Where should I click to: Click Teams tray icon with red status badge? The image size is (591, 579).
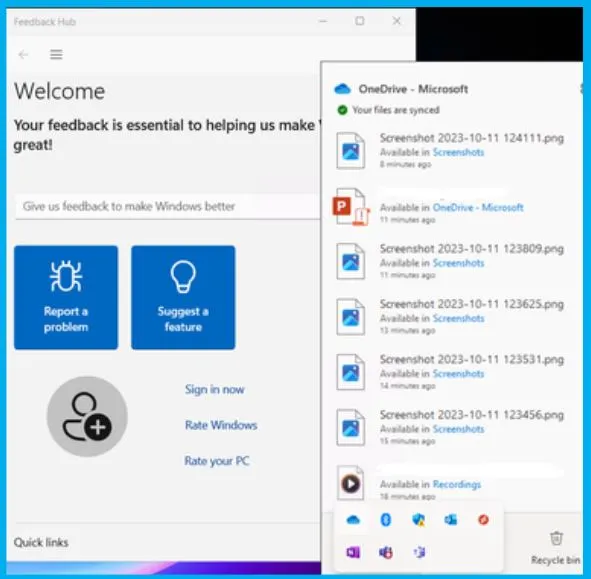(386, 553)
